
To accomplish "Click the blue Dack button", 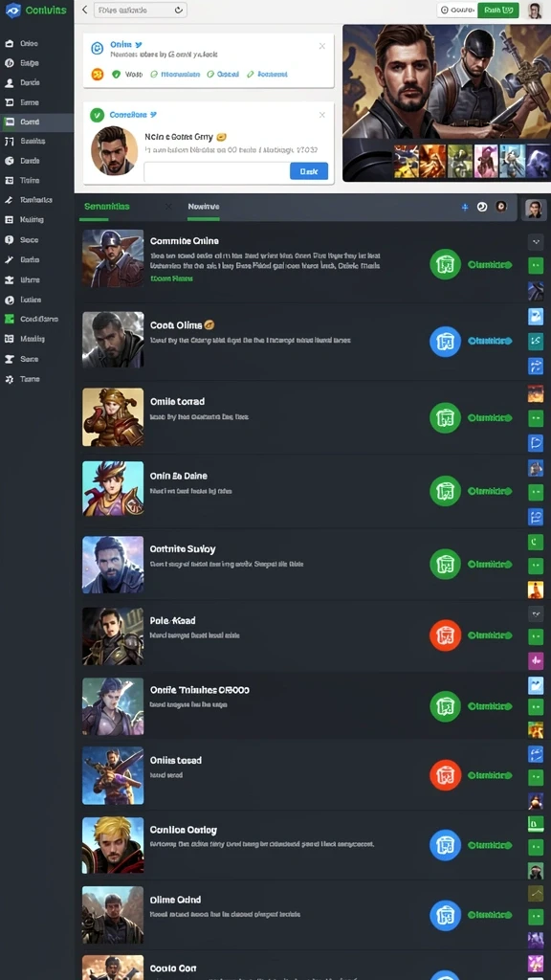I will pyautogui.click(x=309, y=171).
